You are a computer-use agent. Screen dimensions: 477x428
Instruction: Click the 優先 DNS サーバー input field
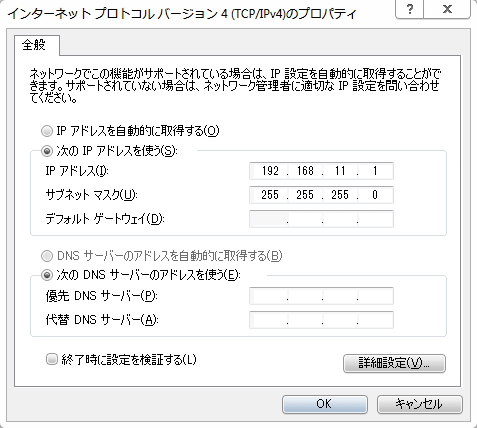(x=321, y=296)
